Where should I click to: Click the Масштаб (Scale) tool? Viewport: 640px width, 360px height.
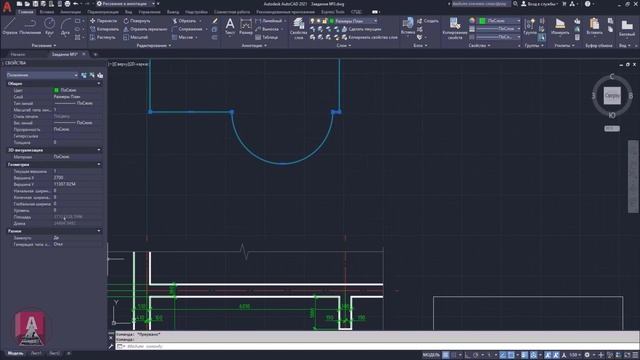(x=135, y=37)
